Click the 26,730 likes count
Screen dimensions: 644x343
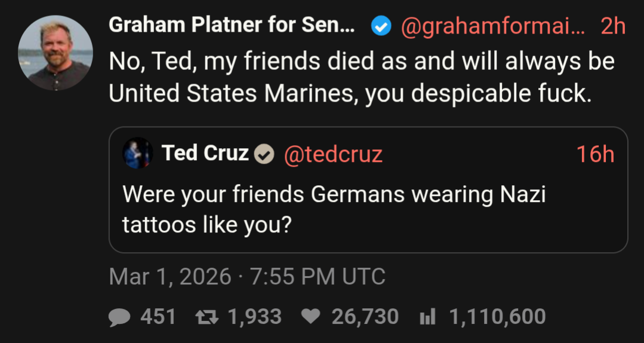(365, 317)
